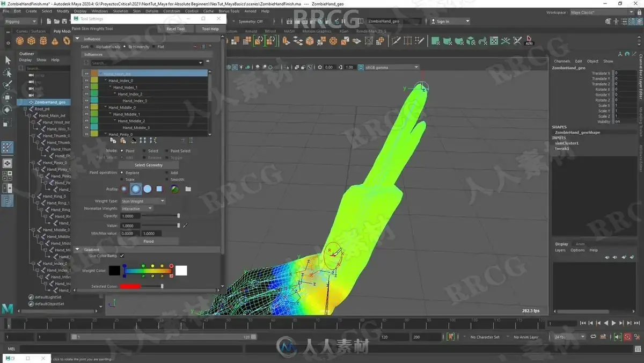Open the brush profile file browser folder icon
Image resolution: width=644 pixels, height=363 pixels.
point(188,189)
